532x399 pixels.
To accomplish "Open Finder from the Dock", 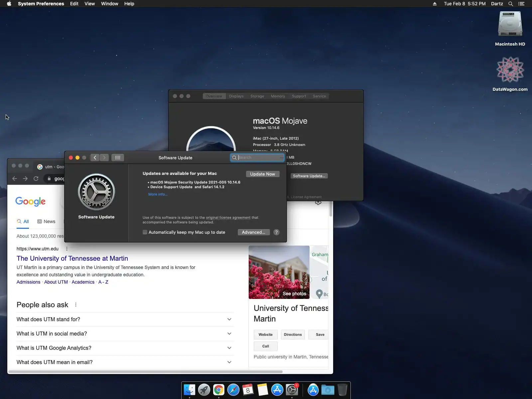I will click(190, 390).
